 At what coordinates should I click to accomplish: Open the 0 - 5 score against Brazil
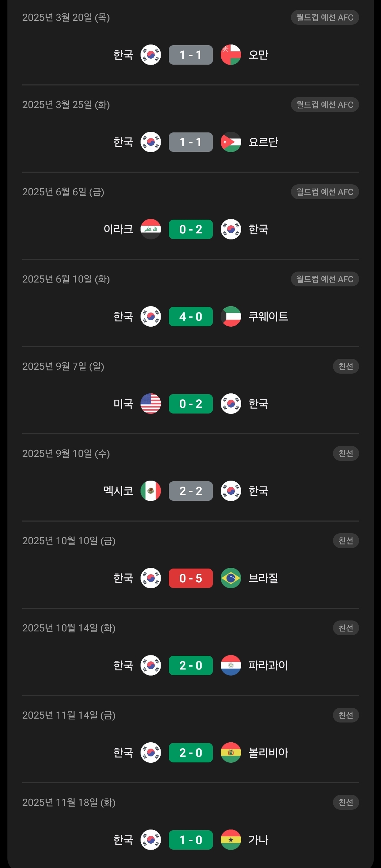pos(191,578)
